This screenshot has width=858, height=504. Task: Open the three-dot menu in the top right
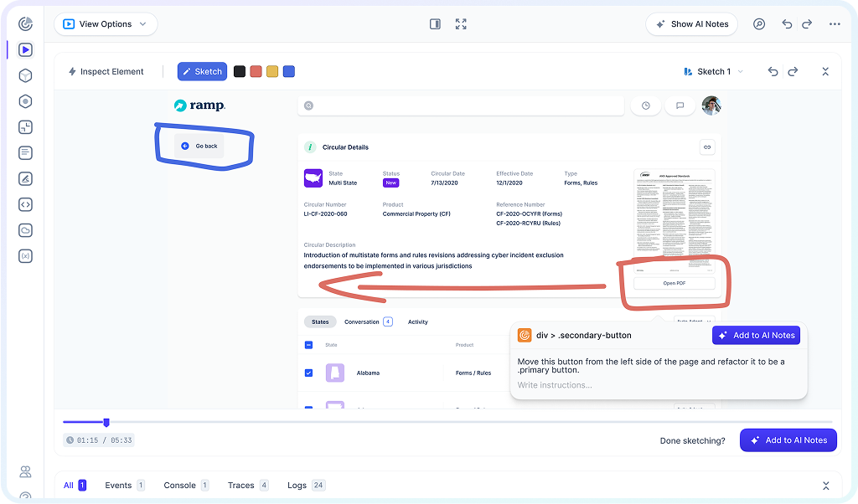point(835,24)
